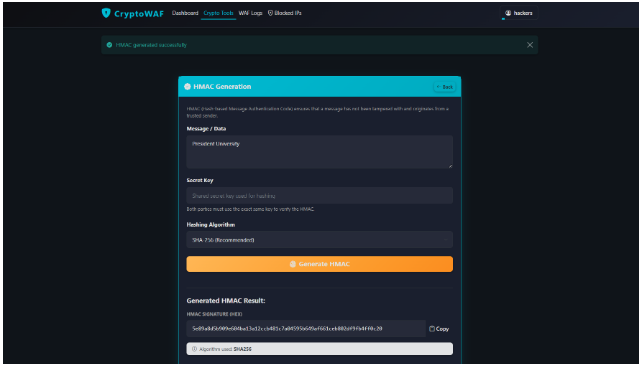The image size is (641, 365).
Task: Click the 'Message / Data' label
Action: click(206, 129)
